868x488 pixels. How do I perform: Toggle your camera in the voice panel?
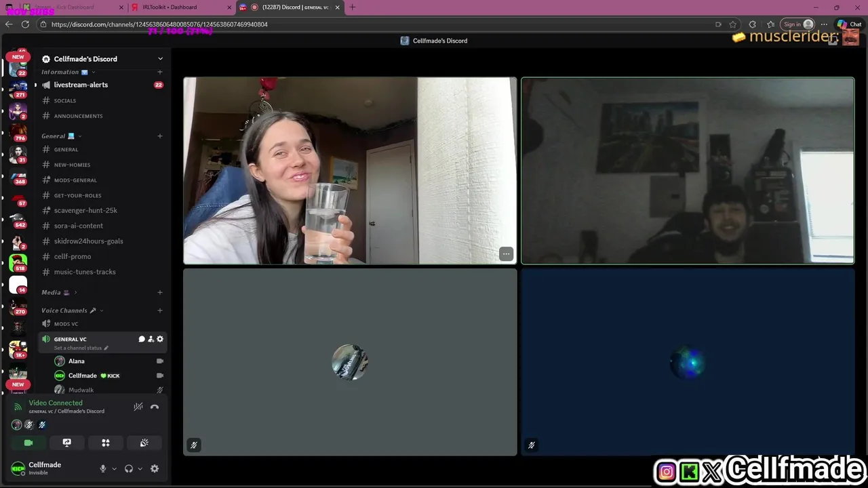[28, 443]
